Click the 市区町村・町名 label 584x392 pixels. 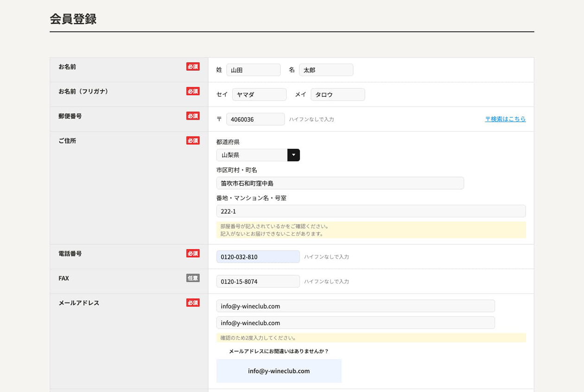tap(237, 170)
